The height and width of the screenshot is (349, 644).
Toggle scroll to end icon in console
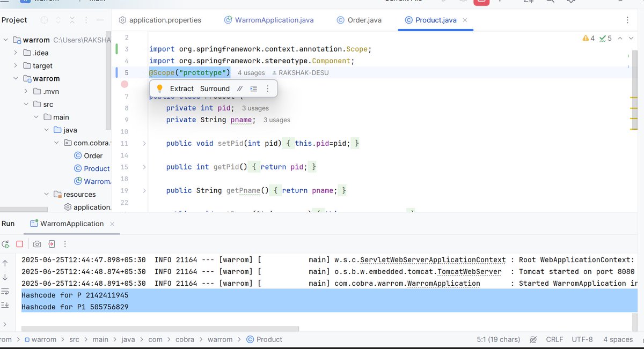(x=5, y=305)
